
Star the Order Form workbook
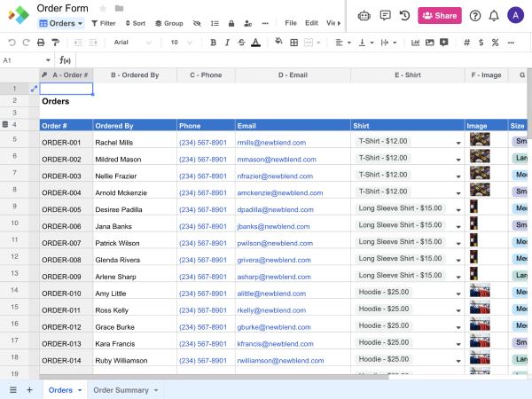coord(103,8)
